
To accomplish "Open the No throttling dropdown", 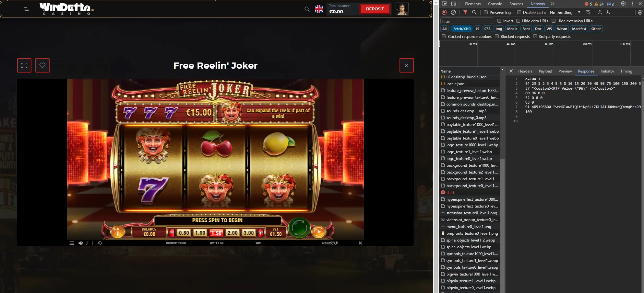I will (x=565, y=12).
